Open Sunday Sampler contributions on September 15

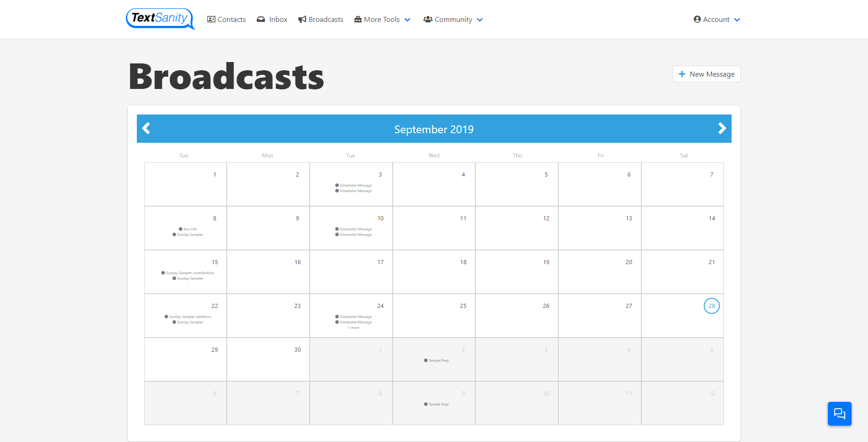click(188, 273)
